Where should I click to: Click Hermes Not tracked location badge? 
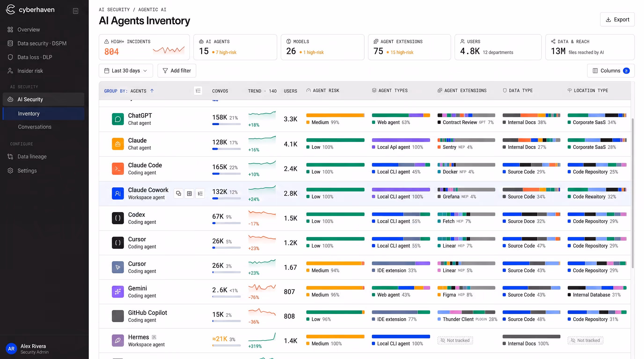(x=585, y=340)
